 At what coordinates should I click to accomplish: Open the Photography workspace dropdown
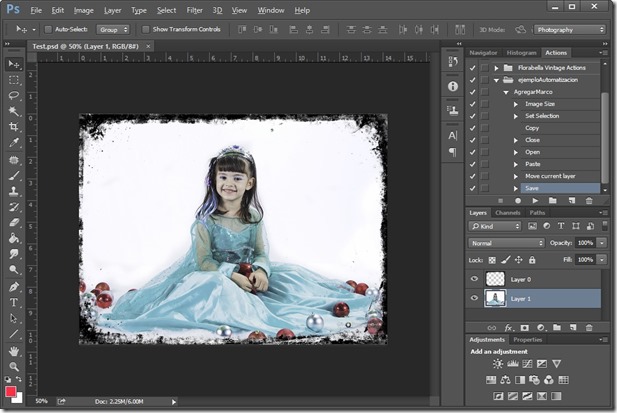tap(570, 29)
